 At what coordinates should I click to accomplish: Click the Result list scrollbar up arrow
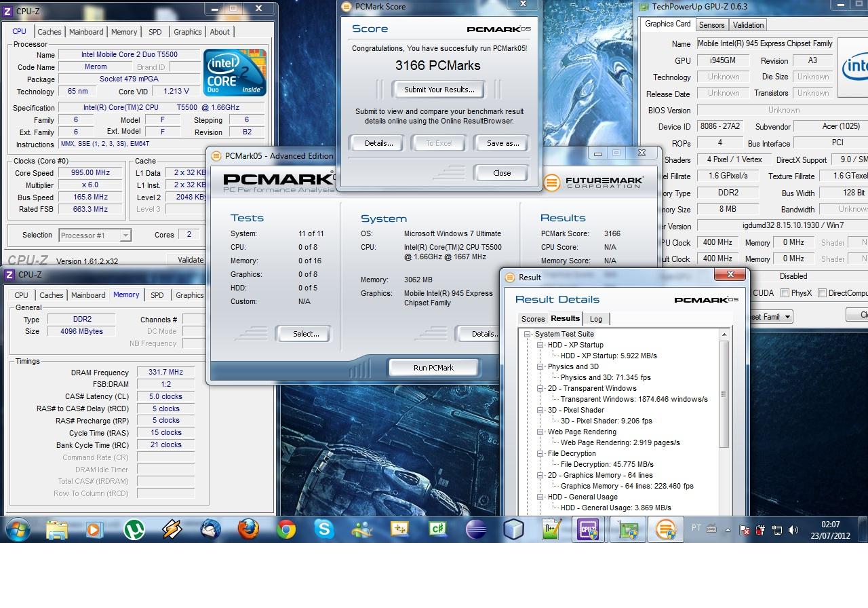point(724,335)
